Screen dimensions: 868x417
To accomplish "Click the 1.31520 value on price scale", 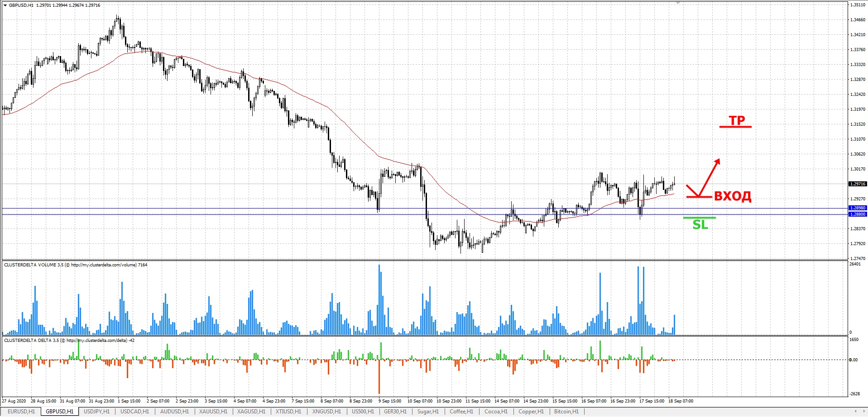I will click(858, 124).
